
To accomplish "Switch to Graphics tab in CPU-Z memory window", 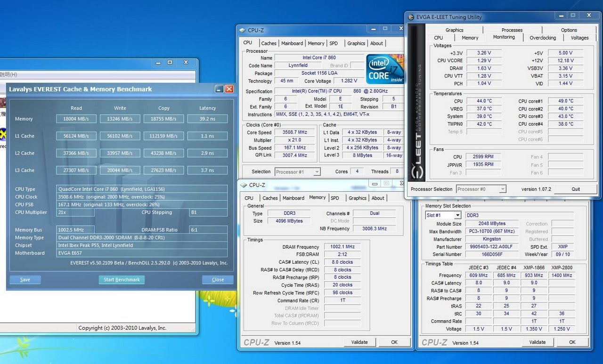I will pos(358,198).
